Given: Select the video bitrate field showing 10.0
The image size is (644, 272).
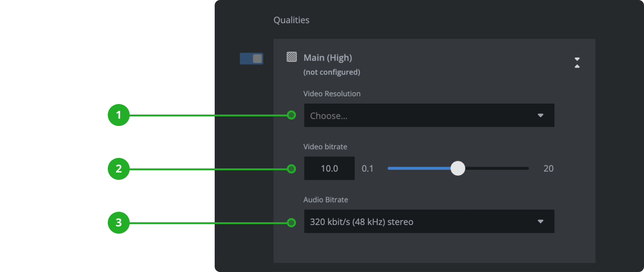Looking at the screenshot, I should 329,168.
